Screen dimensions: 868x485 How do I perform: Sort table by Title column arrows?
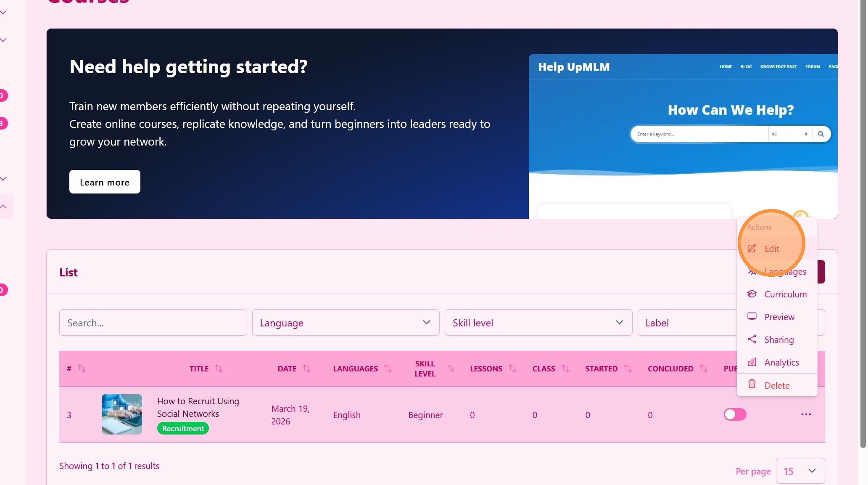point(219,368)
